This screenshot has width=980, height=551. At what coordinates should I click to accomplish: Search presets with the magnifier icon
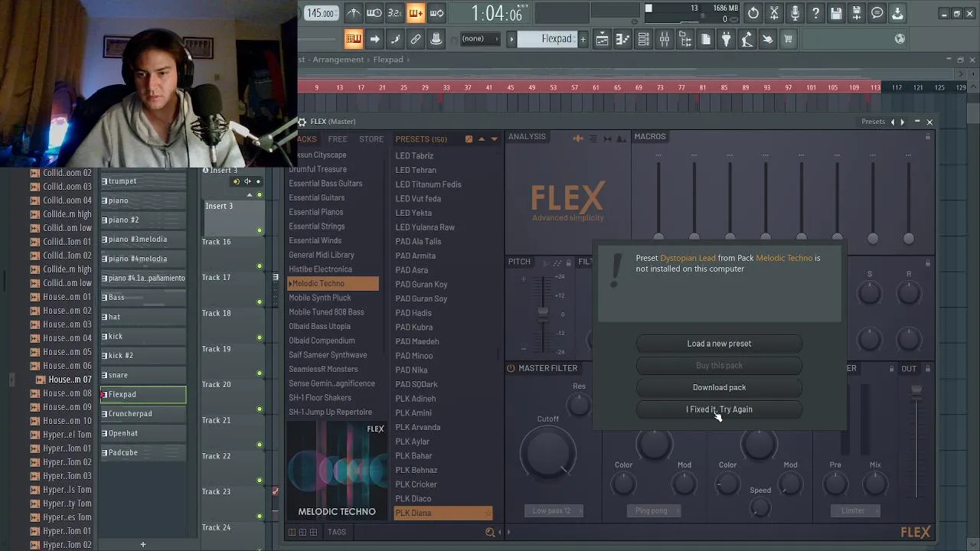(490, 532)
